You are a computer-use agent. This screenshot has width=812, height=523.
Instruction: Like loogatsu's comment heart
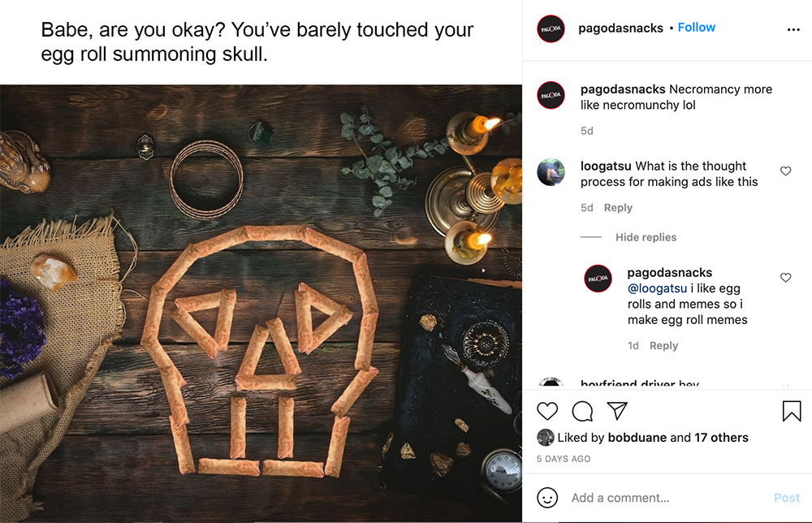(x=785, y=171)
